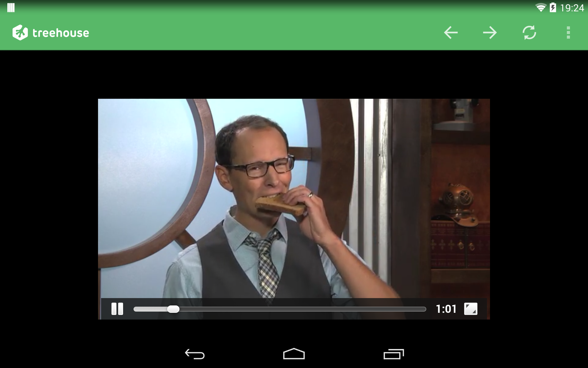Screen dimensions: 588x368
Task: Navigate forward using the arrow icon
Action: 491,32
